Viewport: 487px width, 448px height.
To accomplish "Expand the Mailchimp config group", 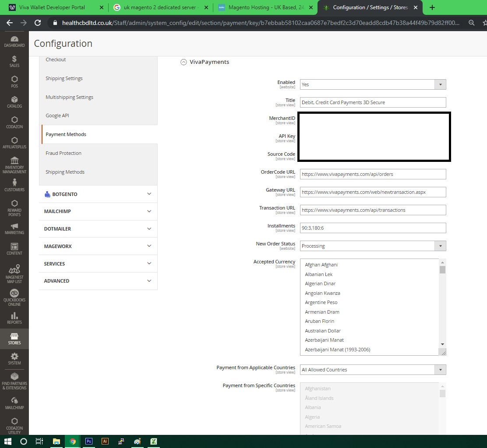I will click(98, 211).
